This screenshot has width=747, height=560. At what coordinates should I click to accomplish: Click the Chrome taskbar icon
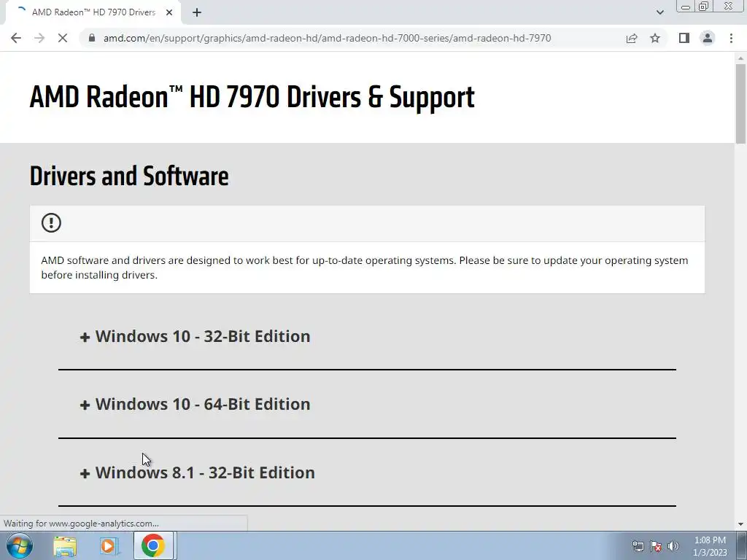(153, 545)
